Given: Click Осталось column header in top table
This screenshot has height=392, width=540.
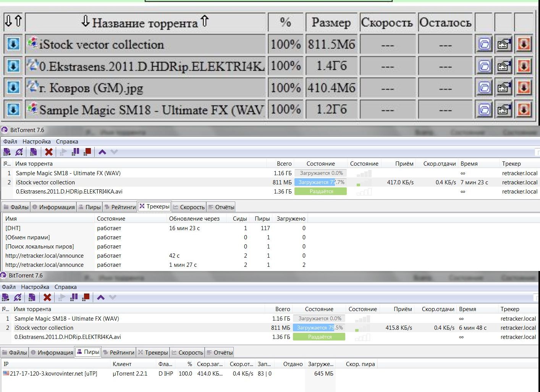Looking at the screenshot, I should pos(445,23).
